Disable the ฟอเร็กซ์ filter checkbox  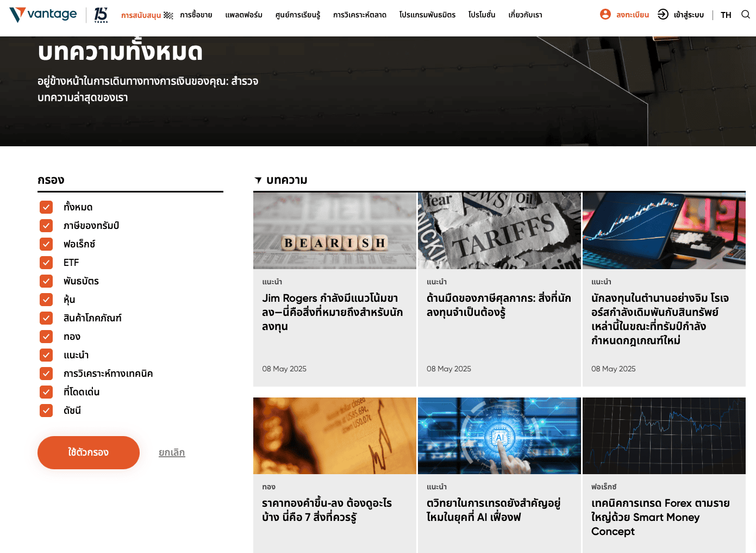(x=46, y=244)
